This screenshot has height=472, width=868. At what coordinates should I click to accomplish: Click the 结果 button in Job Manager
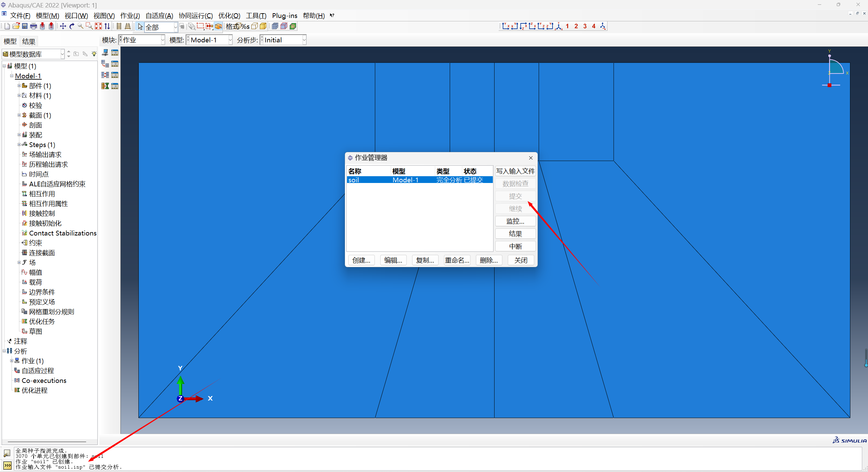coord(515,234)
